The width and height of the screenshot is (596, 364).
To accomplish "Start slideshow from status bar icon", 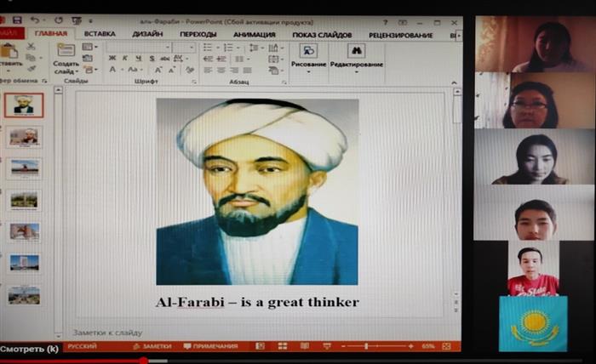I will pyautogui.click(x=324, y=346).
